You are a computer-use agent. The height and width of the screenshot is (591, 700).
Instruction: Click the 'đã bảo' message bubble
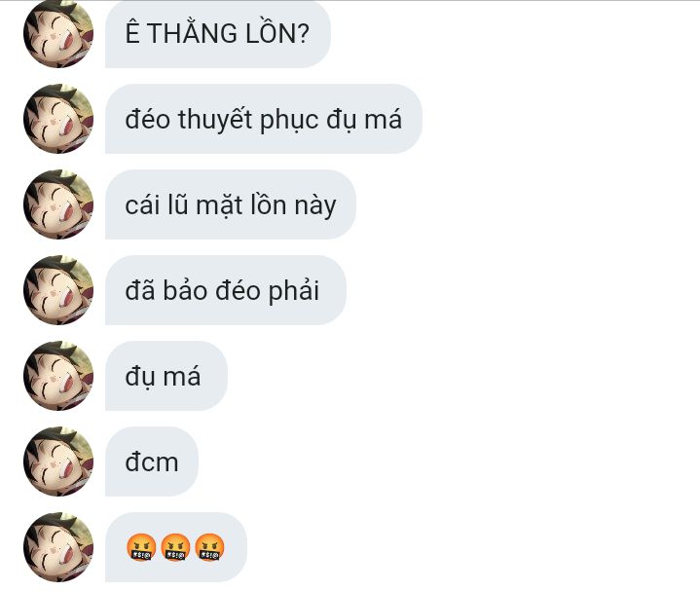point(226,290)
